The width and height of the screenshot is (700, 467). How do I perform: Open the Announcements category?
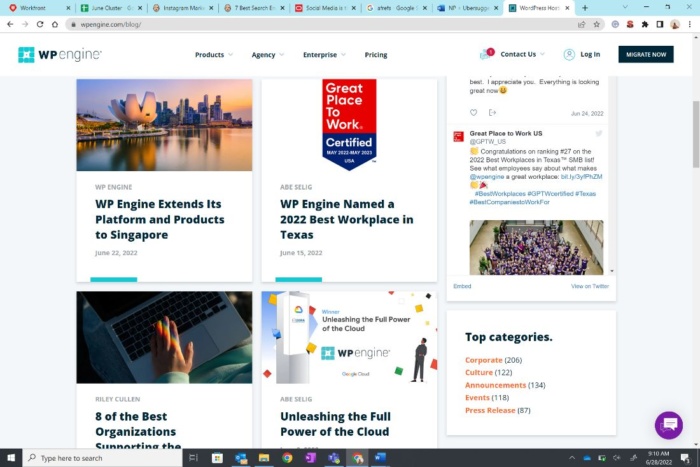point(496,385)
